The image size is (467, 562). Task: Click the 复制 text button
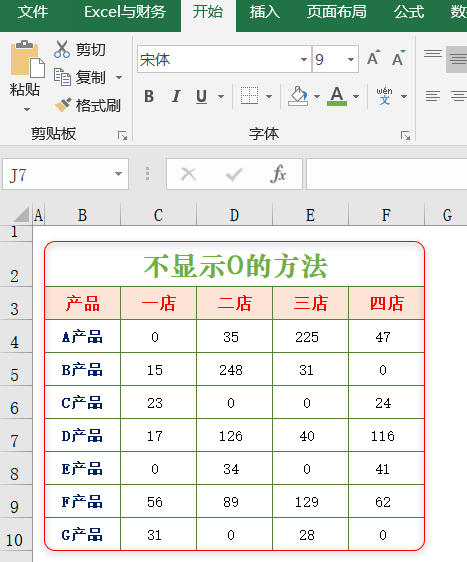90,77
